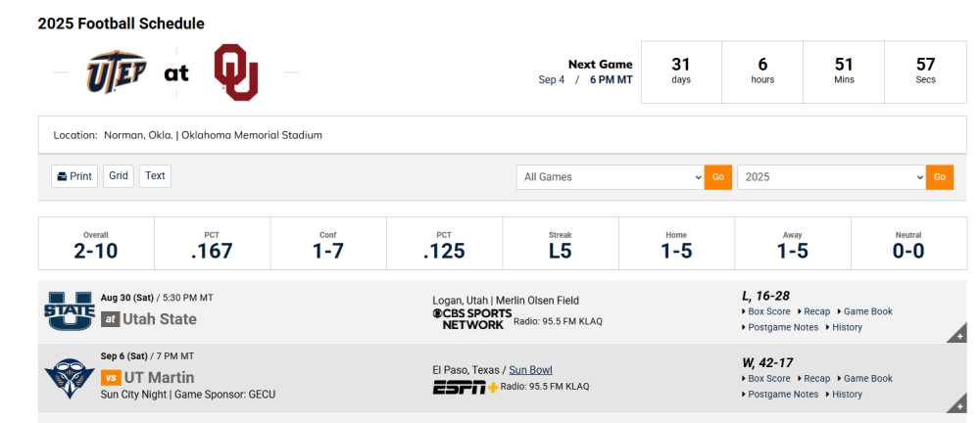
Task: Open the All Games filter dropdown
Action: point(610,177)
